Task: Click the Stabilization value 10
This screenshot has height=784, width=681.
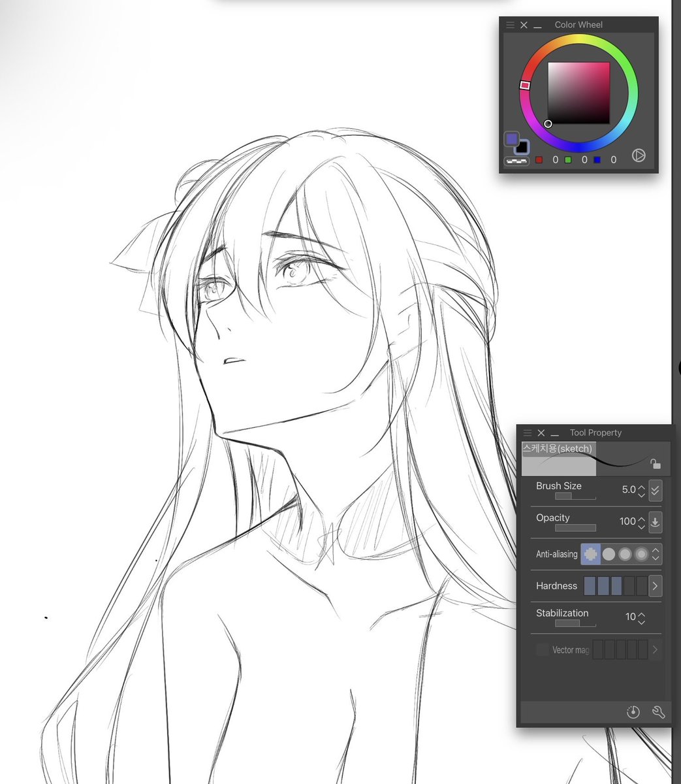Action: (630, 617)
